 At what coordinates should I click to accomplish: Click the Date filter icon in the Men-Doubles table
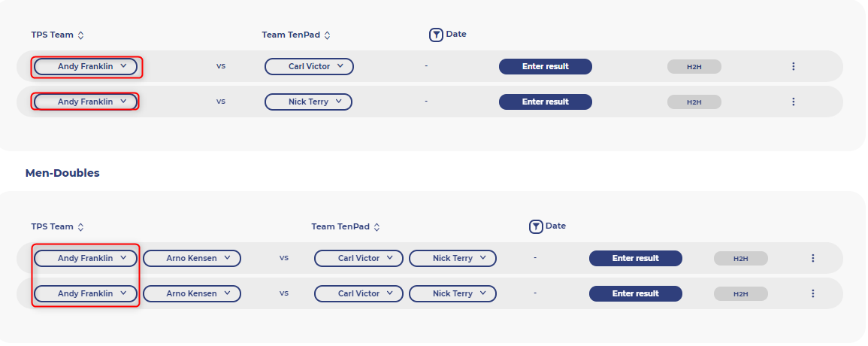pyautogui.click(x=536, y=226)
